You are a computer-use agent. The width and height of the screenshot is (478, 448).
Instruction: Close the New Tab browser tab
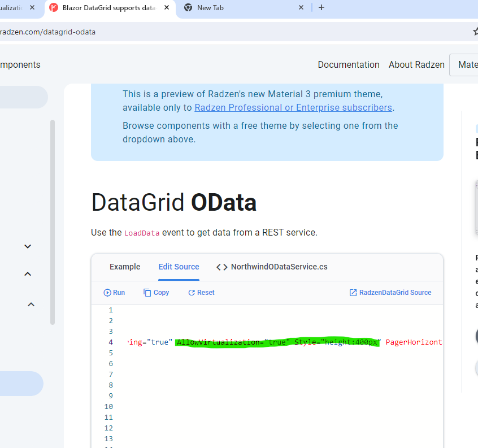point(301,7)
